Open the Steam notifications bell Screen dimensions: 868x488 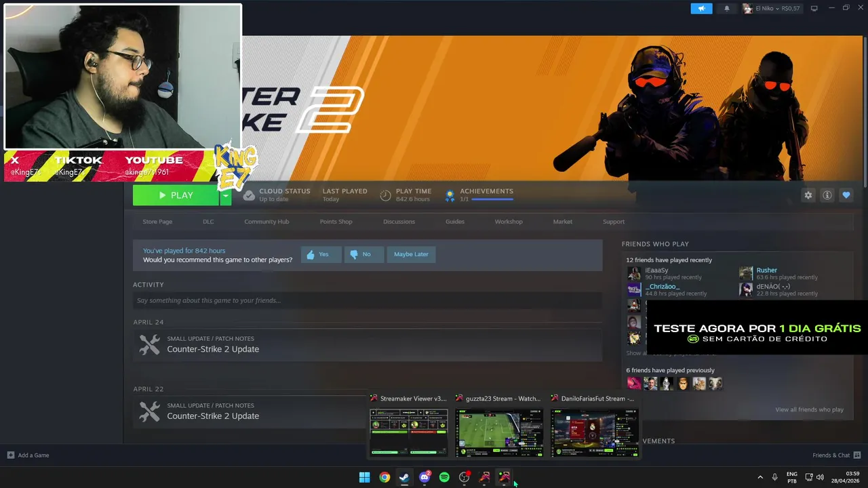pyautogui.click(x=727, y=9)
